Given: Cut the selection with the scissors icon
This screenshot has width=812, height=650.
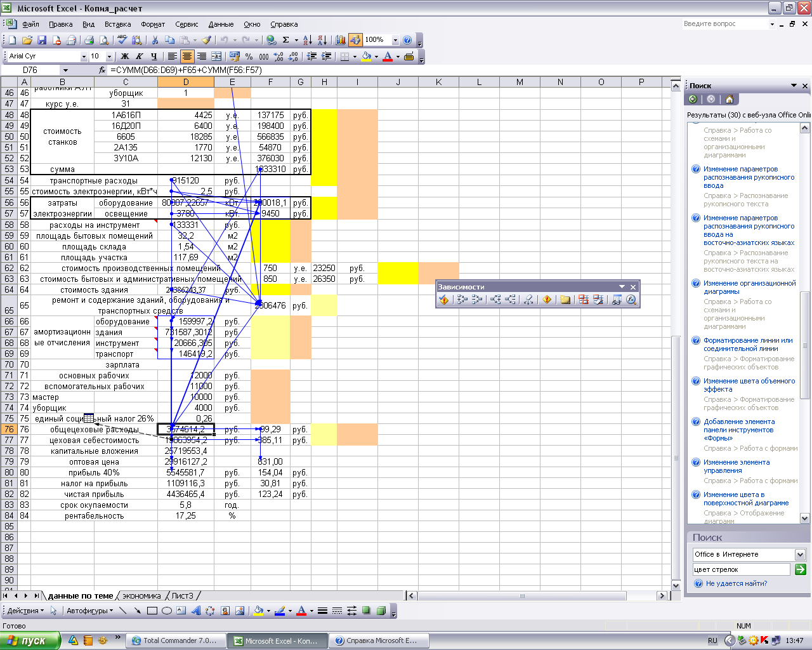Looking at the screenshot, I should click(x=154, y=40).
